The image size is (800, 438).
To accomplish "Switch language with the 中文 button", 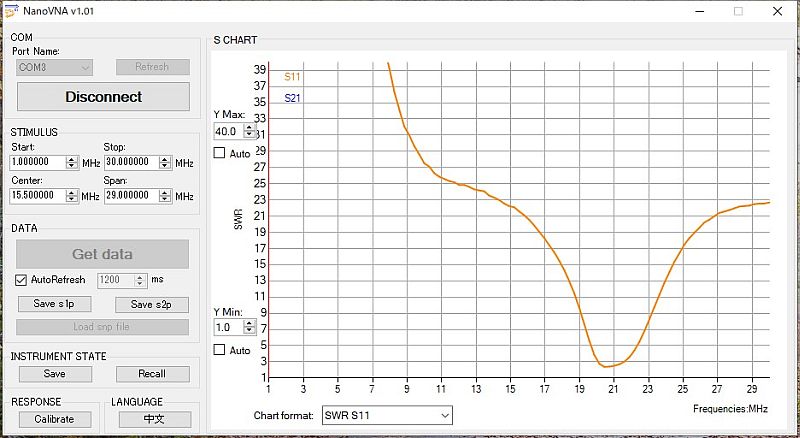I will 154,419.
